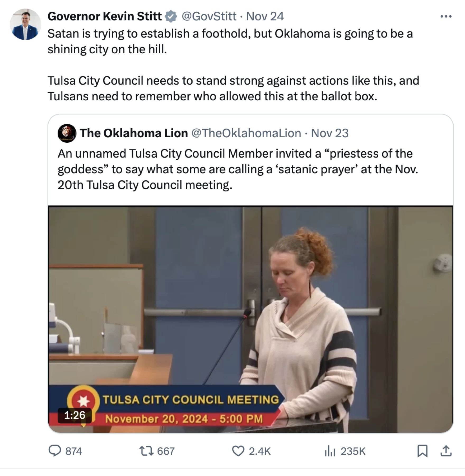Like the post with heart icon
This screenshot has height=476, width=465.
238,451
